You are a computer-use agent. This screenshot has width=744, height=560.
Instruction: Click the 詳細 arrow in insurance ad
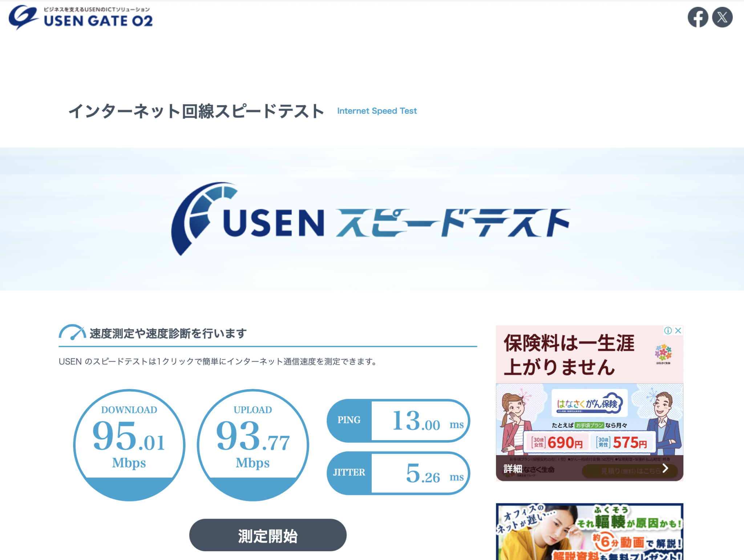click(x=665, y=468)
